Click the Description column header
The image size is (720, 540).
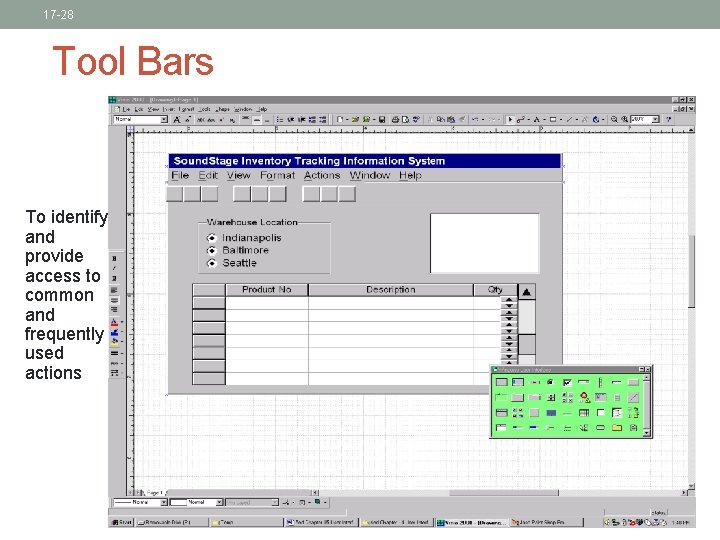point(391,290)
